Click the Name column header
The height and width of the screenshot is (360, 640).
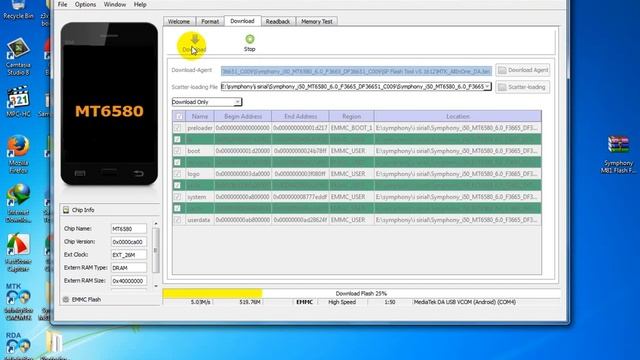coord(200,116)
